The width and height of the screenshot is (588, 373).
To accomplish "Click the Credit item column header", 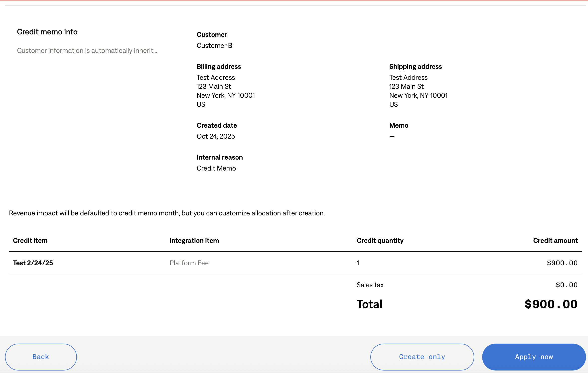I will click(30, 241).
